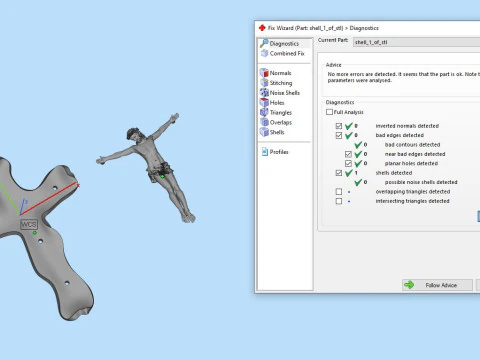Toggle inverted normals detected checkbox
The width and height of the screenshot is (480, 360).
point(339,126)
